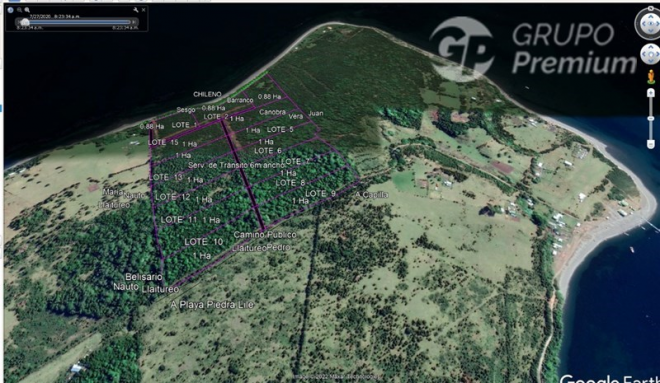
Task: Click the Move joystick down arrow
Action: (x=651, y=61)
